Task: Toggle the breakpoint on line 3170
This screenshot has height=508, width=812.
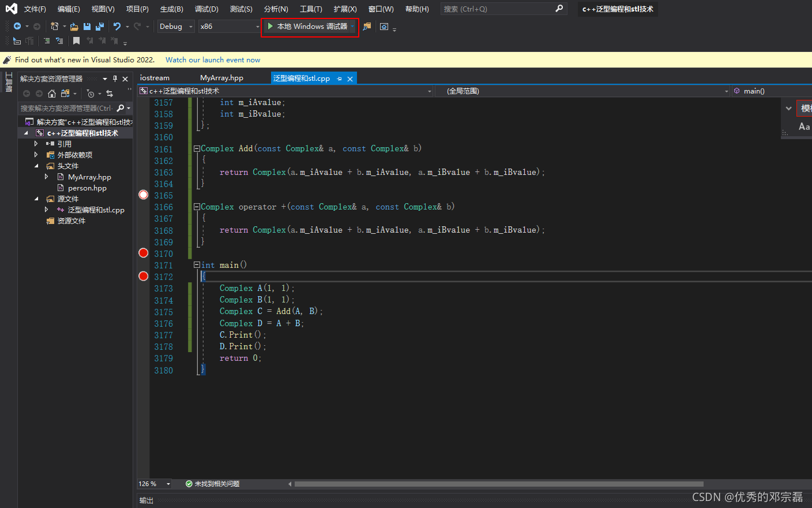Action: click(144, 253)
